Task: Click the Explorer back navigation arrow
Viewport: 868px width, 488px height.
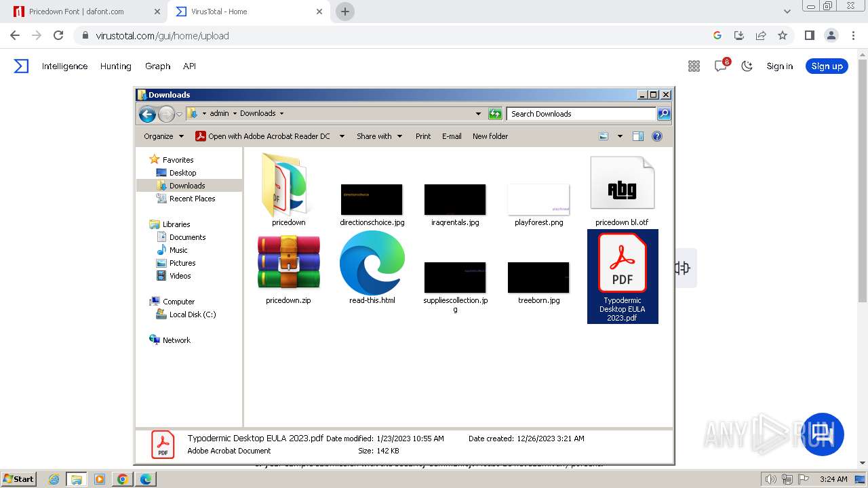Action: 147,114
